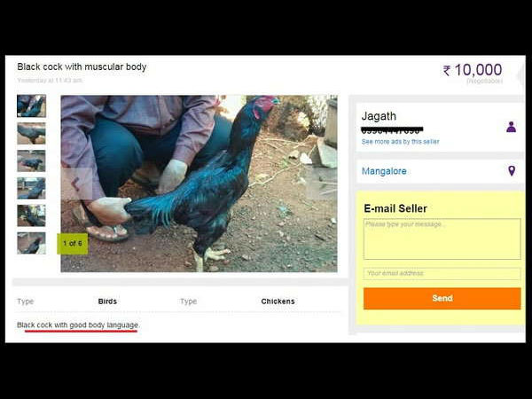Select the sixth rooster thumbnail
The image size is (532, 399).
31,243
